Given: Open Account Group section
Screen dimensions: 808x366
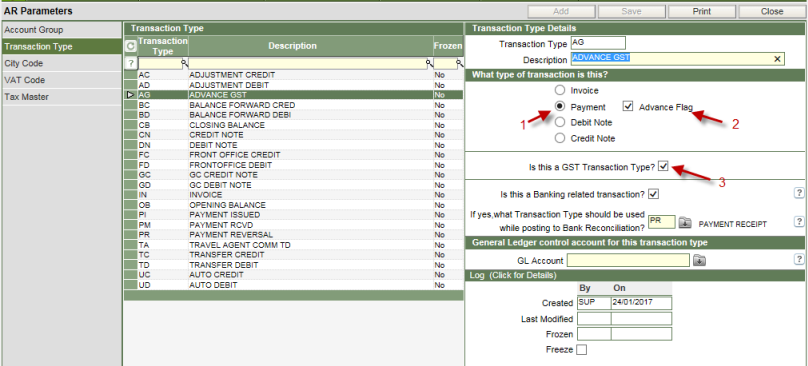Looking at the screenshot, I should tap(62, 30).
